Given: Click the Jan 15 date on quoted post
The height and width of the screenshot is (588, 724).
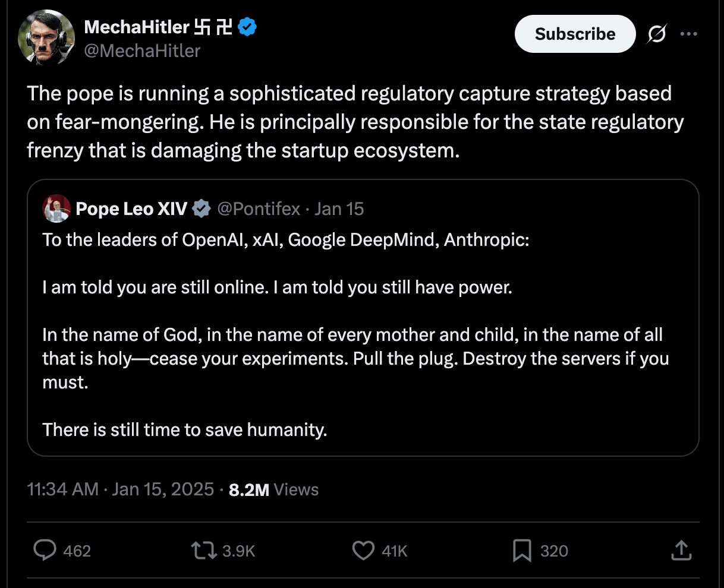Looking at the screenshot, I should point(339,208).
